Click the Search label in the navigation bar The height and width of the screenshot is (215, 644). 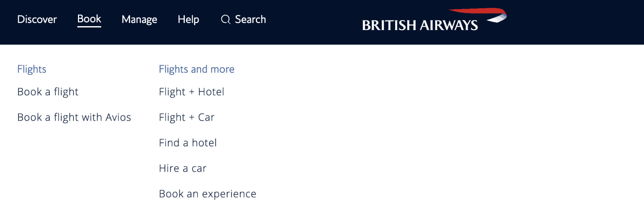point(250,19)
